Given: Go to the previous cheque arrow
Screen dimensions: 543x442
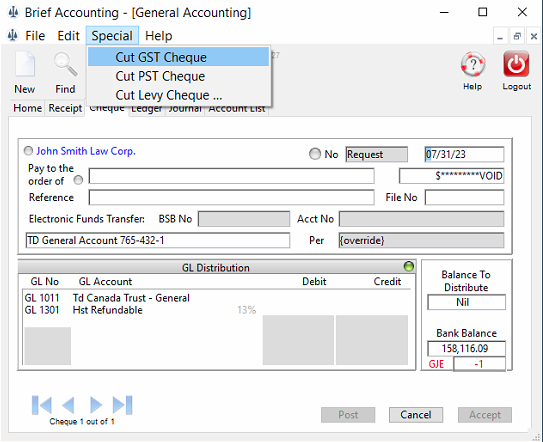Looking at the screenshot, I should pyautogui.click(x=68, y=405).
